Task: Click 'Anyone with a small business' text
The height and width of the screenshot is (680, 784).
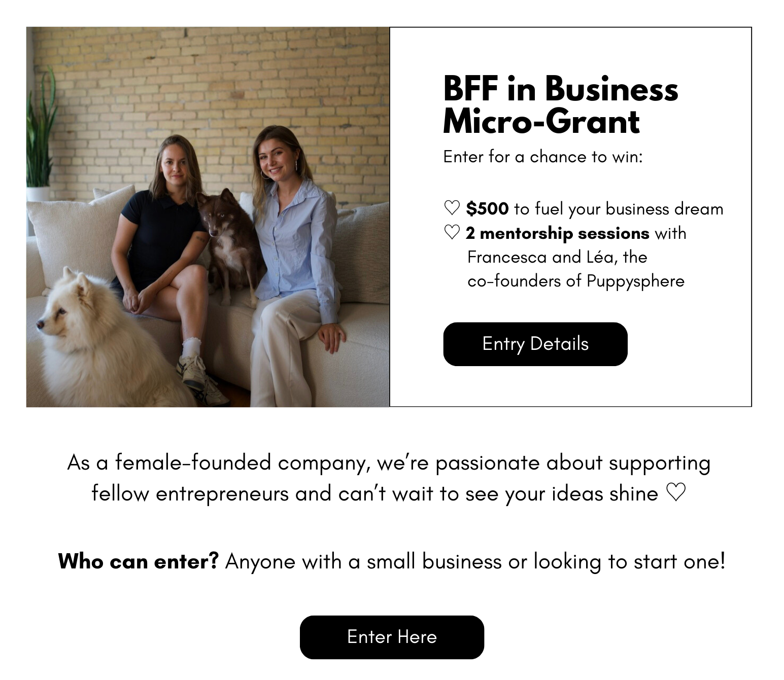Action: 363,561
